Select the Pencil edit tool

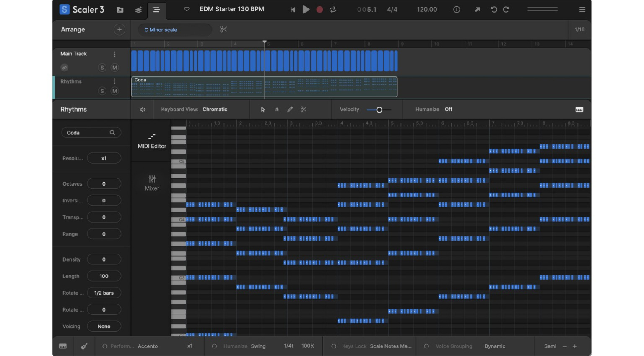pos(290,109)
